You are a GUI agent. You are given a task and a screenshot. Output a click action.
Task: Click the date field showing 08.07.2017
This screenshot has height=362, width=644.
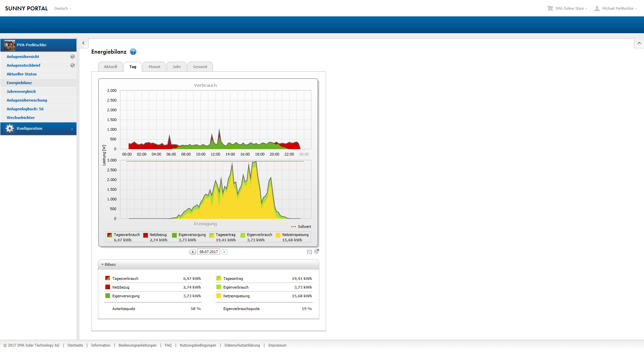click(x=209, y=252)
